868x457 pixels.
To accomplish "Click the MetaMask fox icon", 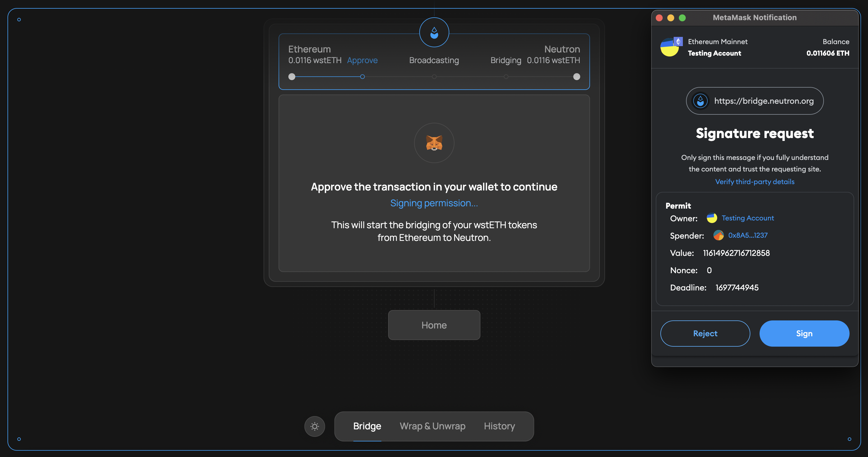I will 434,143.
